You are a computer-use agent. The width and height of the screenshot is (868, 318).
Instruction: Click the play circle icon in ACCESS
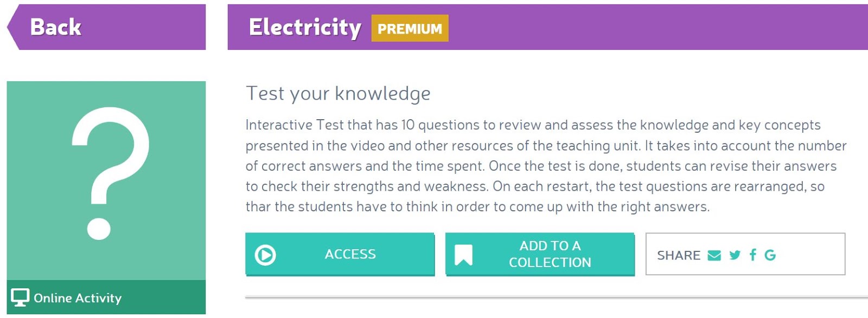265,255
